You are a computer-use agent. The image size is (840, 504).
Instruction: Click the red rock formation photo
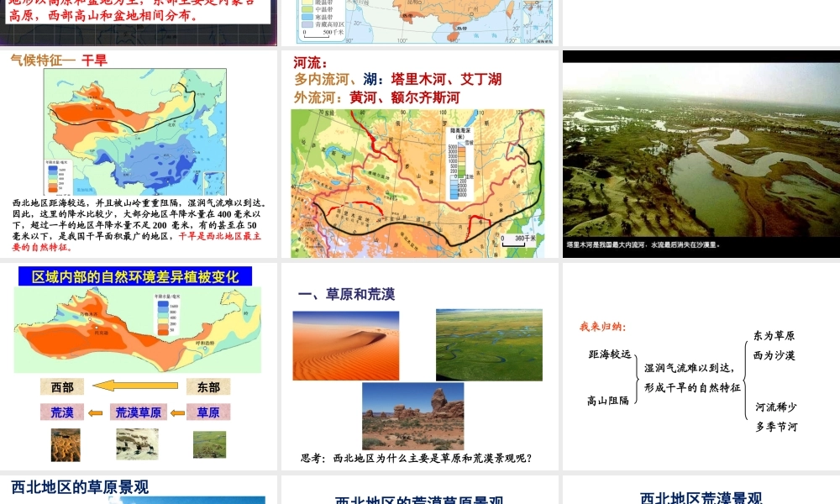[413, 416]
